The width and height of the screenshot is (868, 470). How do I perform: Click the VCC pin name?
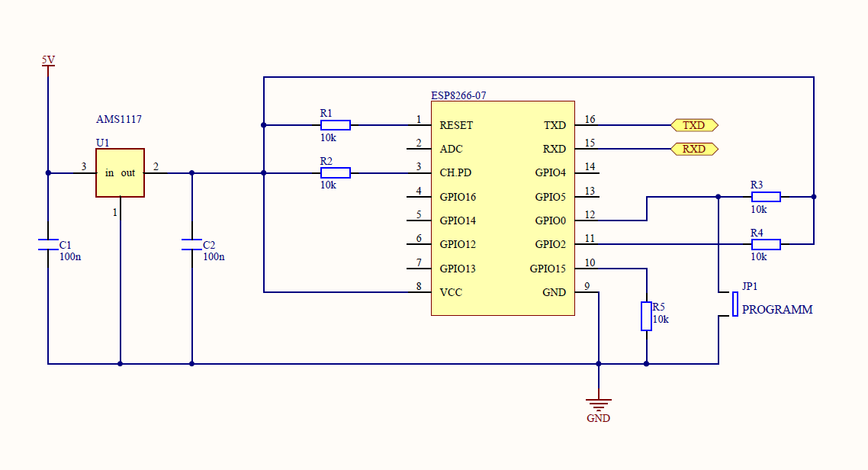click(x=451, y=292)
